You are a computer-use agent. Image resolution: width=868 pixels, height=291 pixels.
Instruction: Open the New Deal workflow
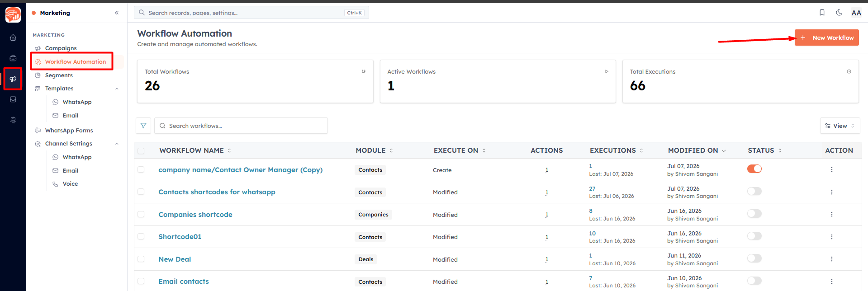click(x=175, y=259)
